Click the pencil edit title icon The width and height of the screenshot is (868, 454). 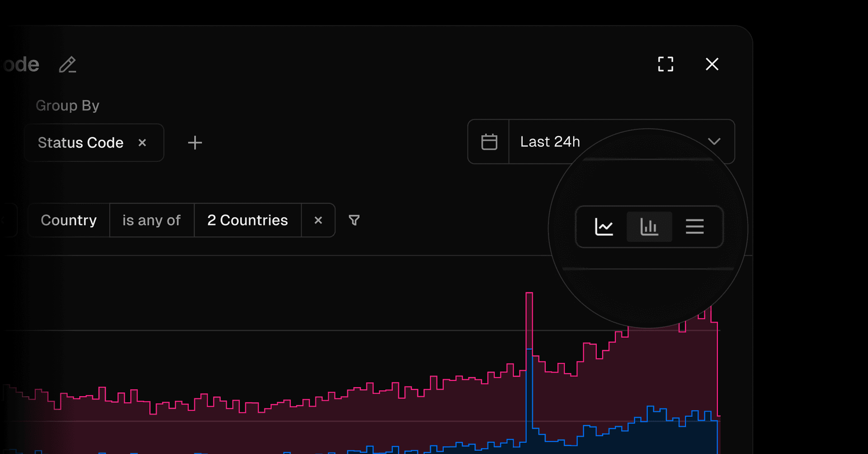(68, 65)
